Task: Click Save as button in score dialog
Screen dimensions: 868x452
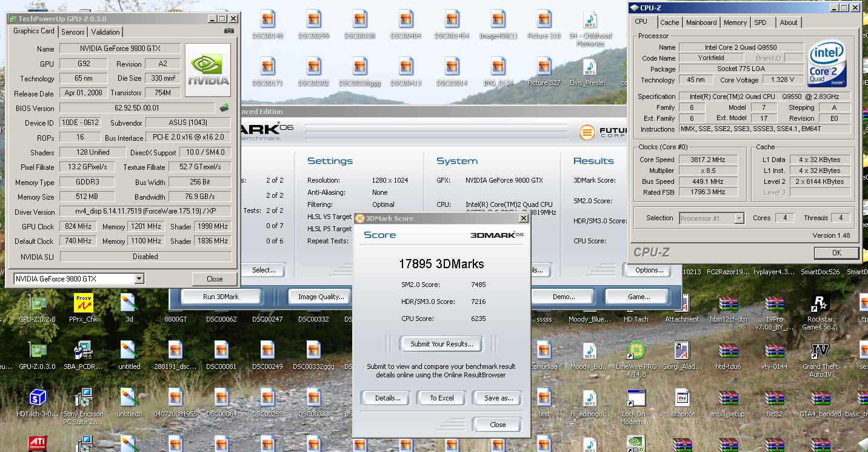Action: [499, 398]
